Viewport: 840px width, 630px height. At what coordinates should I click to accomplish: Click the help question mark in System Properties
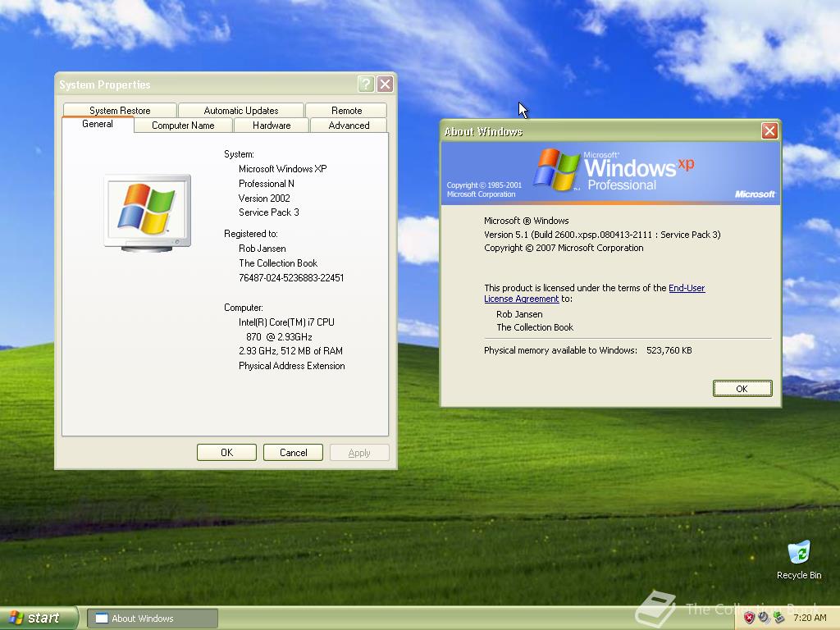tap(366, 84)
